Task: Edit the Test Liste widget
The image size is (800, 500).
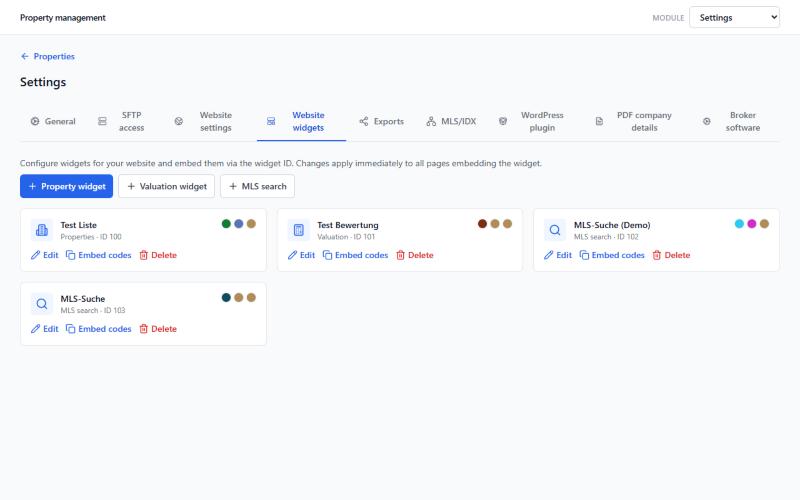Action: (x=44, y=255)
